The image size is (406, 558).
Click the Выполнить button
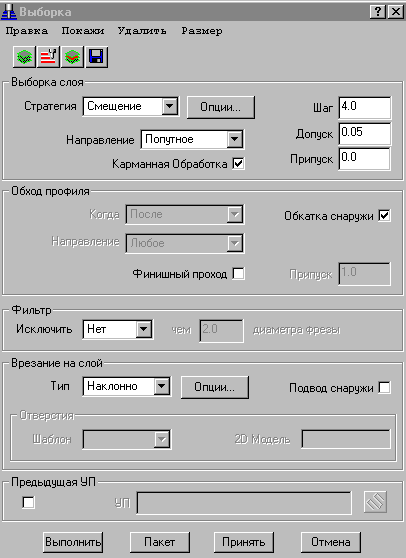(x=73, y=542)
